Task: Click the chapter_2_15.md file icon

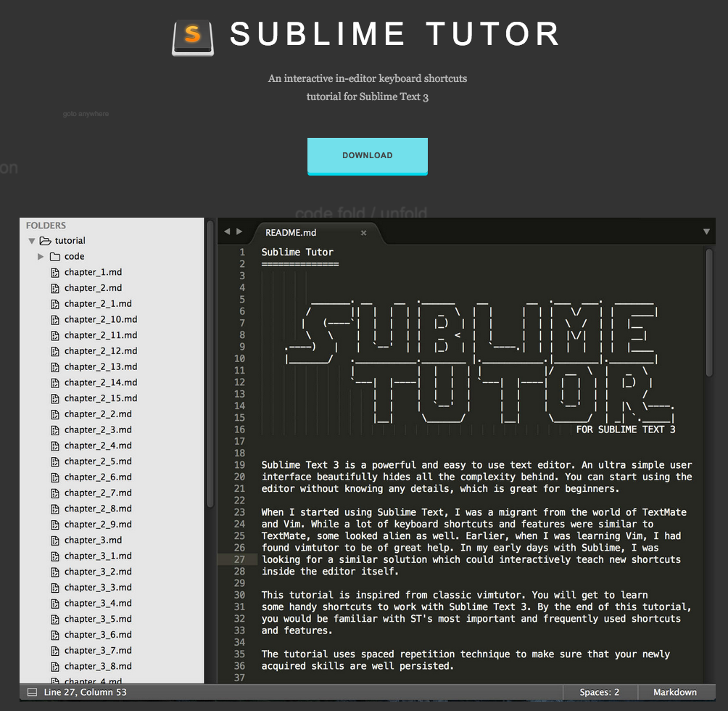Action: coord(55,399)
